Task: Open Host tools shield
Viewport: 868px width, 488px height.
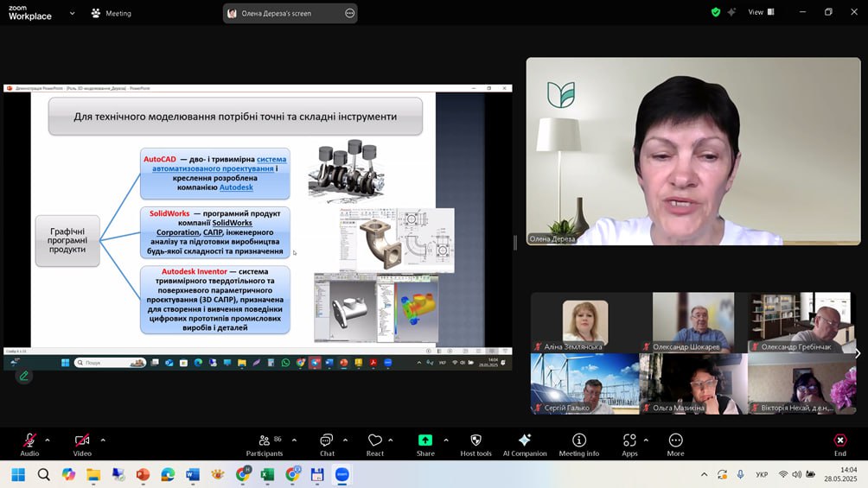Action: click(x=475, y=444)
